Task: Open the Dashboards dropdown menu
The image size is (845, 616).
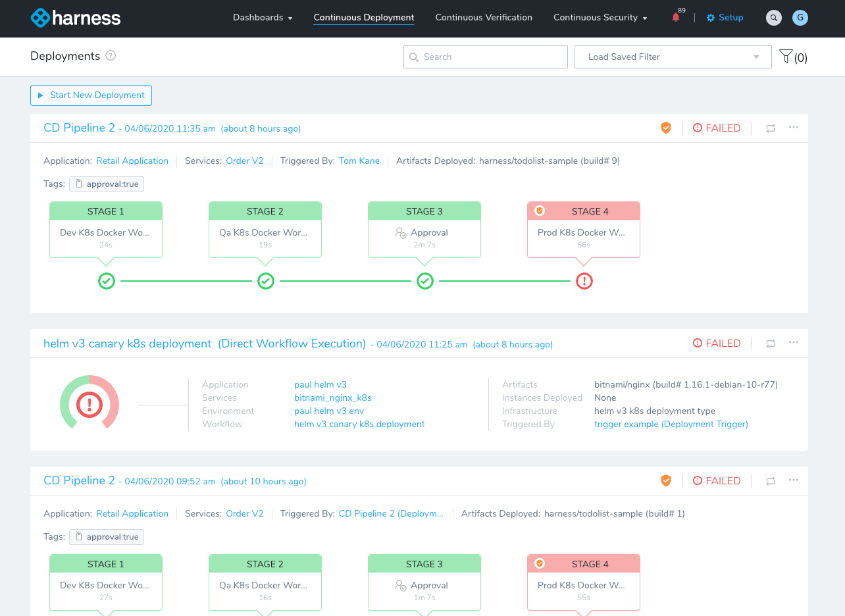Action: (263, 18)
